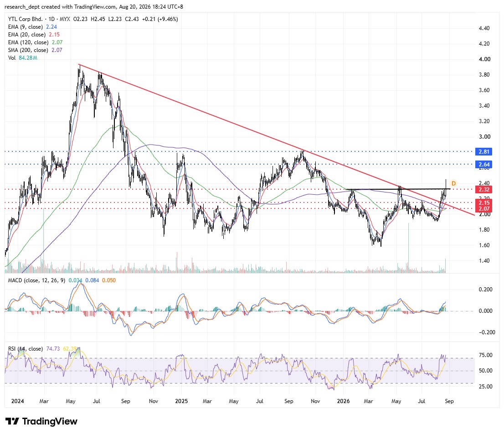Click the 3.00 price axis label
The height and width of the screenshot is (435, 504).
coord(484,137)
